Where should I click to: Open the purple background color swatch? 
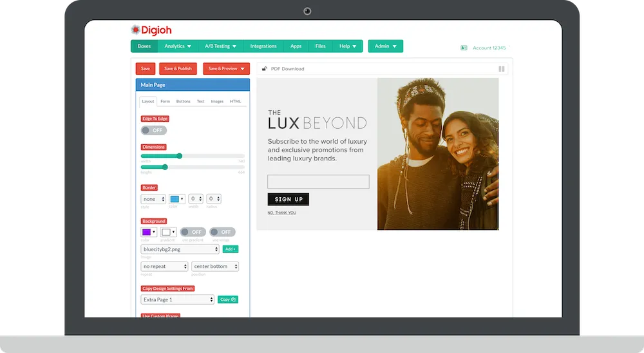click(149, 232)
